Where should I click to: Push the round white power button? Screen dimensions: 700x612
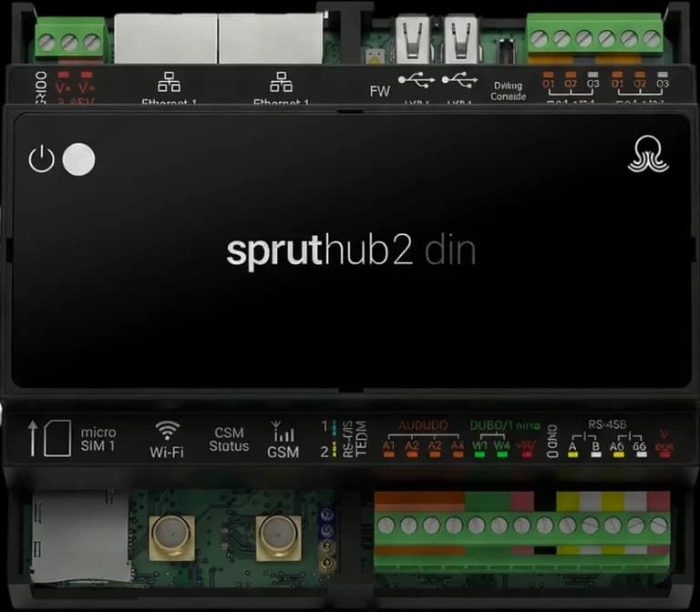[78, 159]
